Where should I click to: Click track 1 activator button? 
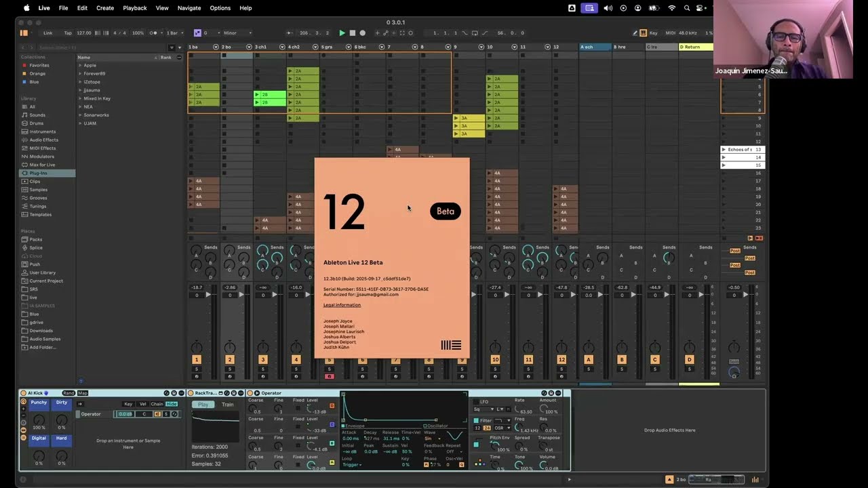(x=197, y=359)
